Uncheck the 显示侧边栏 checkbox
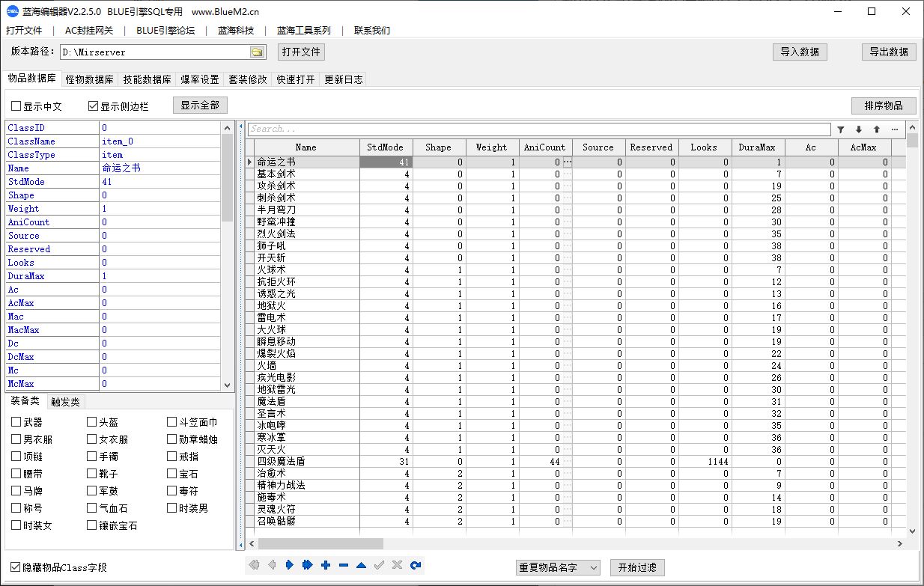 [x=94, y=106]
